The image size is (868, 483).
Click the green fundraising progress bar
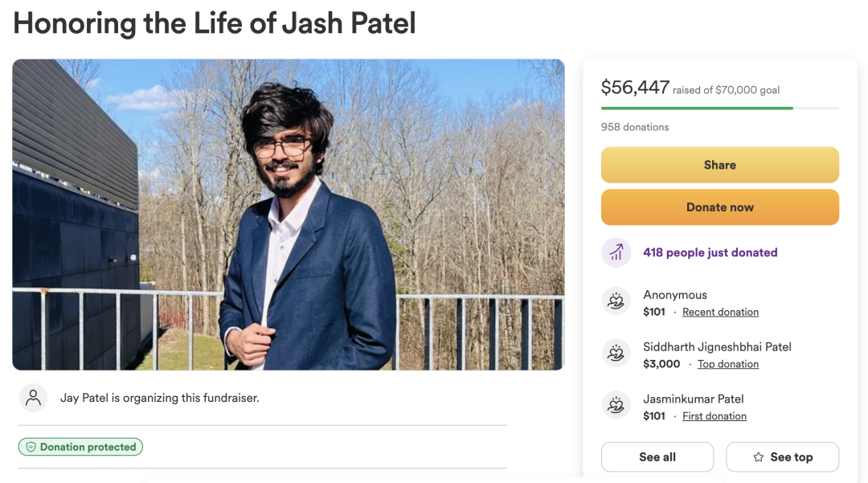pyautogui.click(x=719, y=108)
